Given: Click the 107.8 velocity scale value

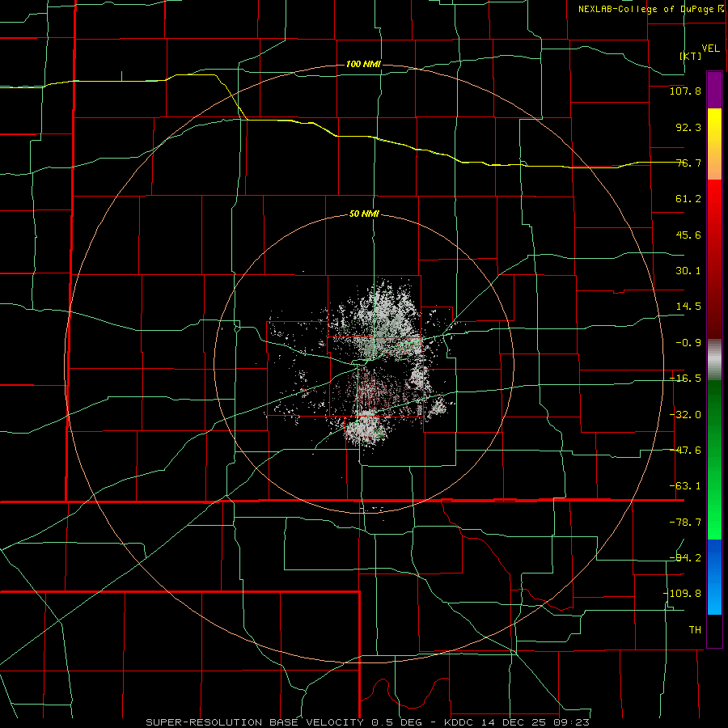Looking at the screenshot, I should pos(685,91).
